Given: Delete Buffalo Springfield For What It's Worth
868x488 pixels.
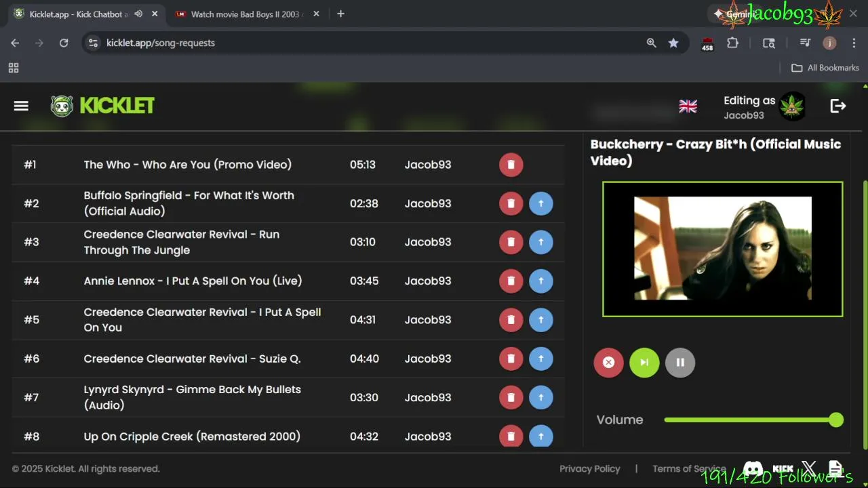Looking at the screenshot, I should tap(511, 203).
